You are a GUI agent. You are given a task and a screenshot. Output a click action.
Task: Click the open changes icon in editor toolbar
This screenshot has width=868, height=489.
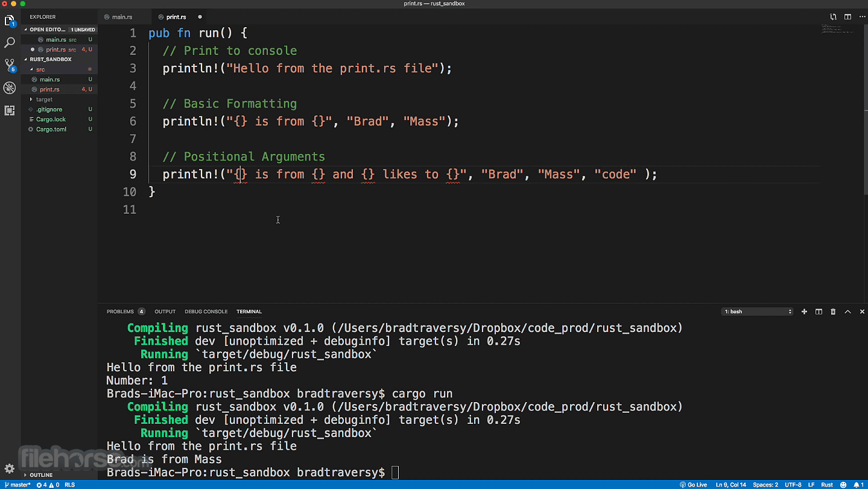[x=833, y=17]
